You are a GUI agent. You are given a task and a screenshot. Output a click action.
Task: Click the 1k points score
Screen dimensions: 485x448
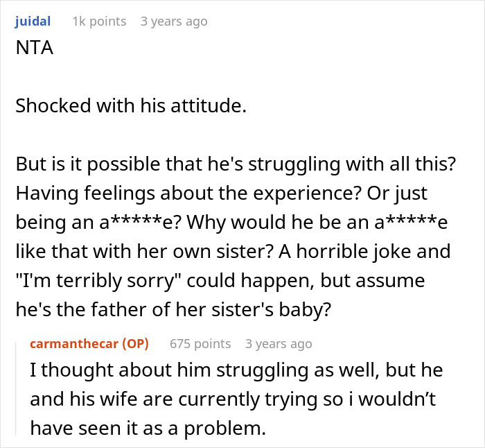coord(99,21)
